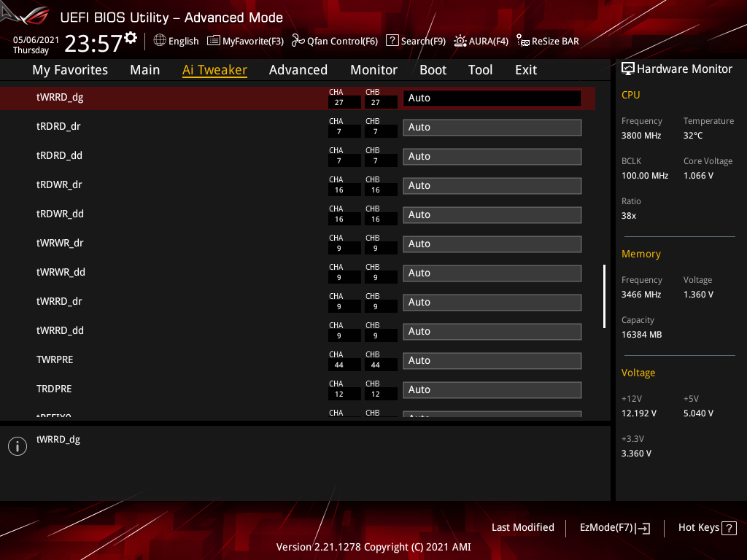
Task: Select the tWRRD_dd Auto field
Action: pos(492,332)
